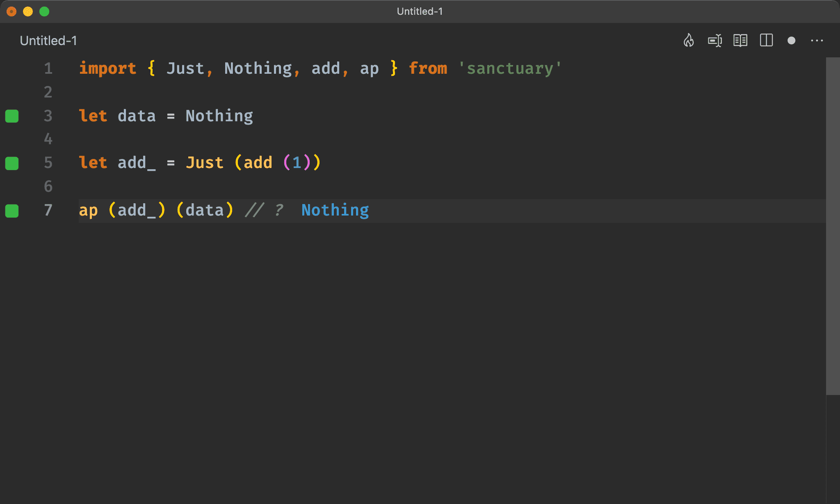Click 'Nothing' in the import list
The width and height of the screenshot is (840, 504).
[x=258, y=68]
